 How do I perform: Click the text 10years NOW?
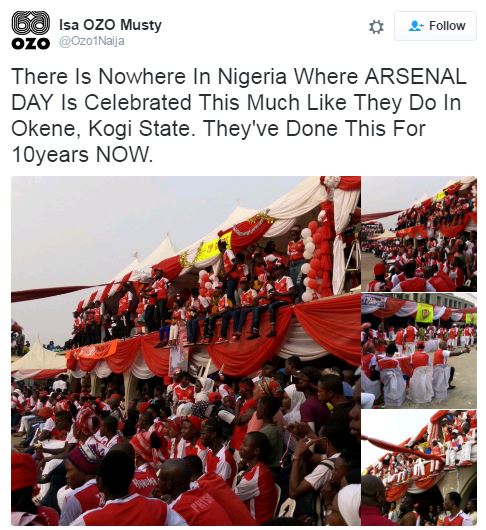click(x=82, y=155)
